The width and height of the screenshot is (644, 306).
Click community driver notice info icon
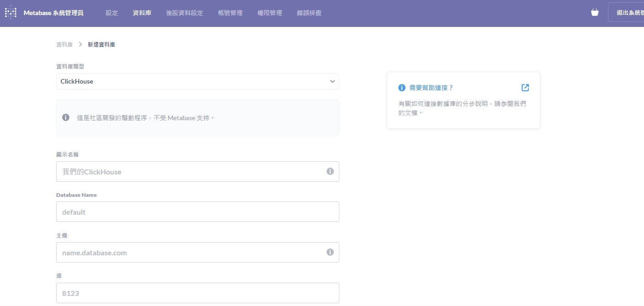(x=66, y=117)
